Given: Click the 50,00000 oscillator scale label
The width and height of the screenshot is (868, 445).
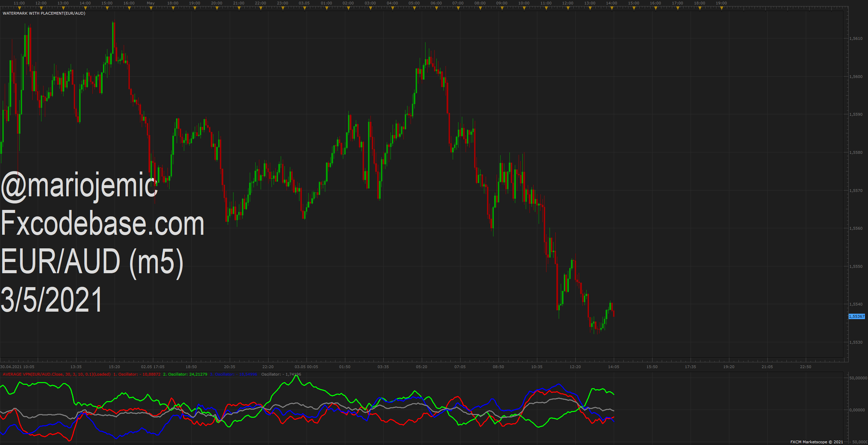Looking at the screenshot, I should 858,378.
